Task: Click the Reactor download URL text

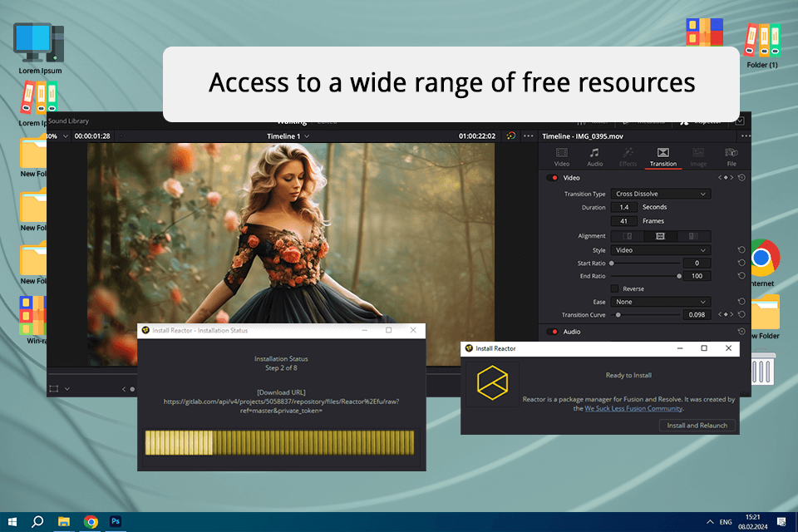Action: [x=281, y=406]
